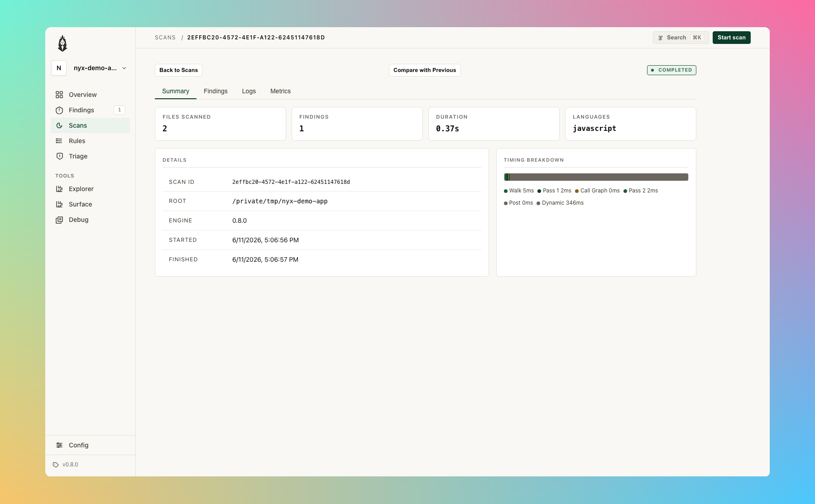Screen dimensions: 815x504
Task: Click the Start scan button
Action: [732, 38]
